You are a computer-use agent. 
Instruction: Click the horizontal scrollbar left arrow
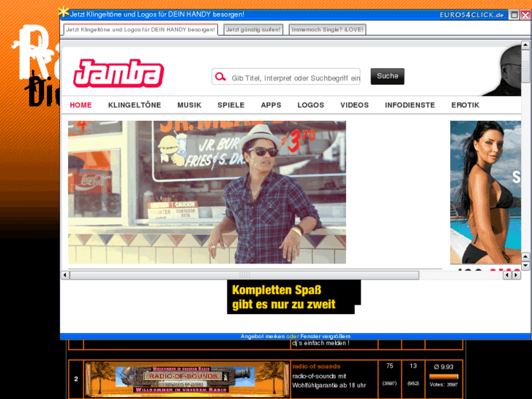click(x=65, y=275)
